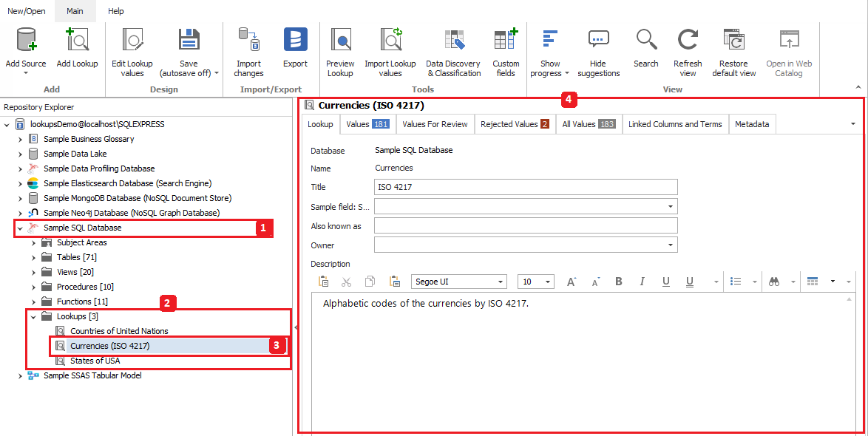Open Edit Lookup values tool
Screen dimensions: 868x436
(132, 41)
